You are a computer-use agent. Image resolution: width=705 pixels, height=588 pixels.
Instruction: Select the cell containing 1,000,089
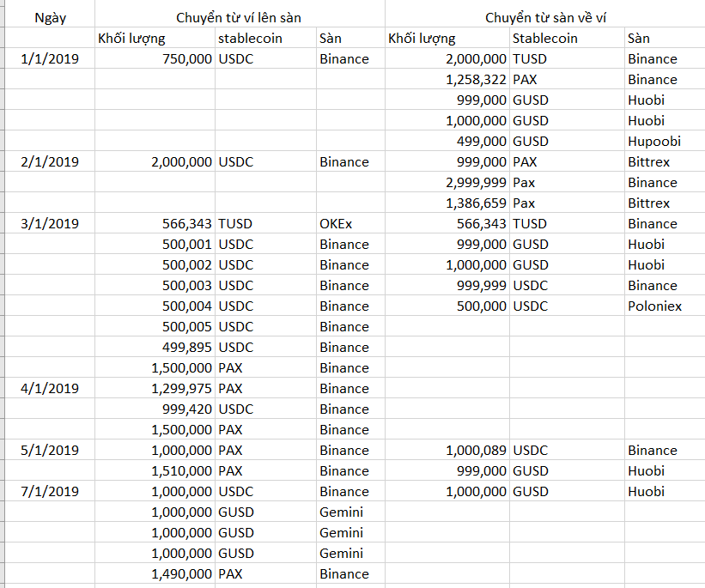(476, 451)
